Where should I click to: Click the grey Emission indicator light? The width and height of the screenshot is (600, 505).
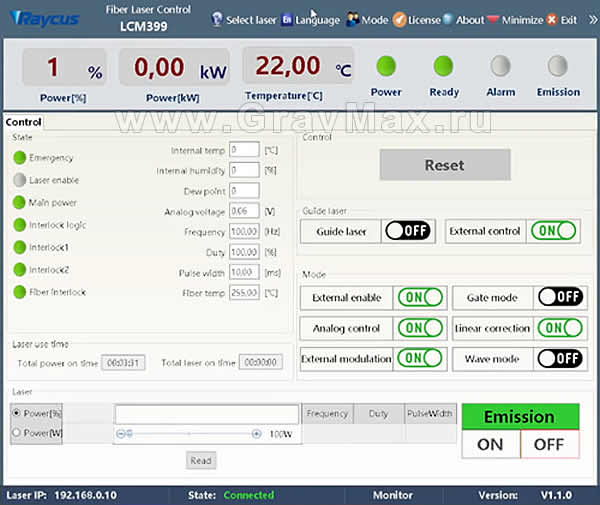point(558,66)
